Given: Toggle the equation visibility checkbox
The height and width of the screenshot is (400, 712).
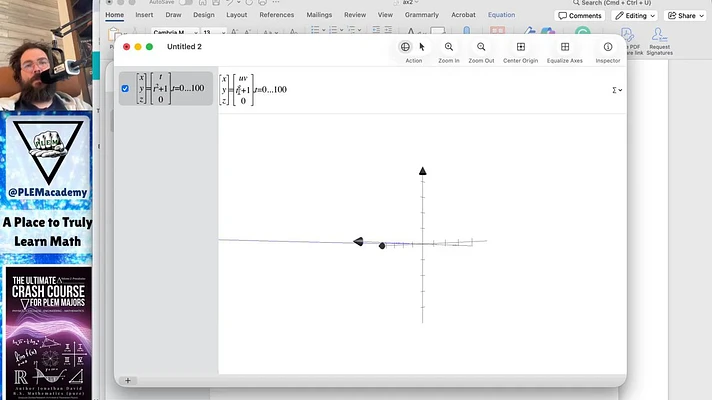Looking at the screenshot, I should pos(125,89).
